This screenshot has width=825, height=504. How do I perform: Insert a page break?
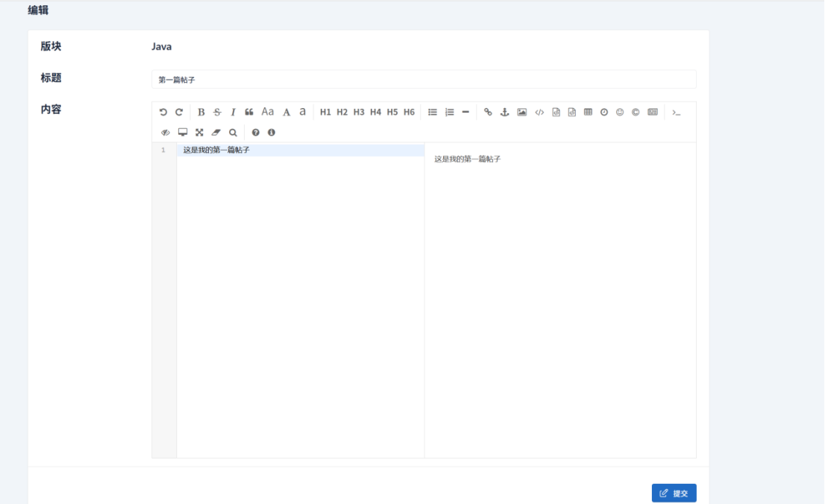point(653,112)
